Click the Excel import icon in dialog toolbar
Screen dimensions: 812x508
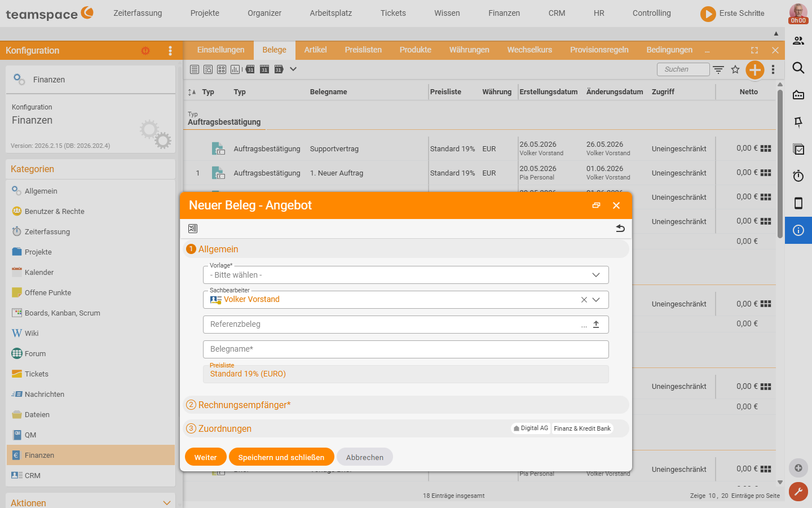click(x=193, y=229)
